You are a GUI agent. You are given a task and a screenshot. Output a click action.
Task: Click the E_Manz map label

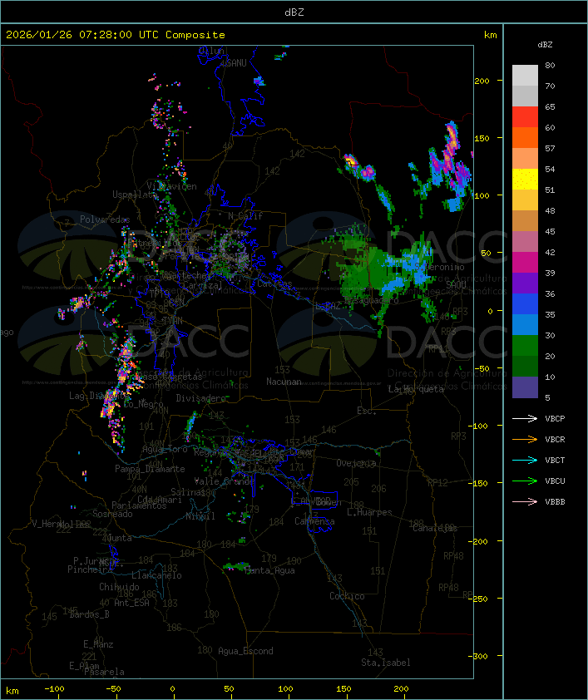98,644
